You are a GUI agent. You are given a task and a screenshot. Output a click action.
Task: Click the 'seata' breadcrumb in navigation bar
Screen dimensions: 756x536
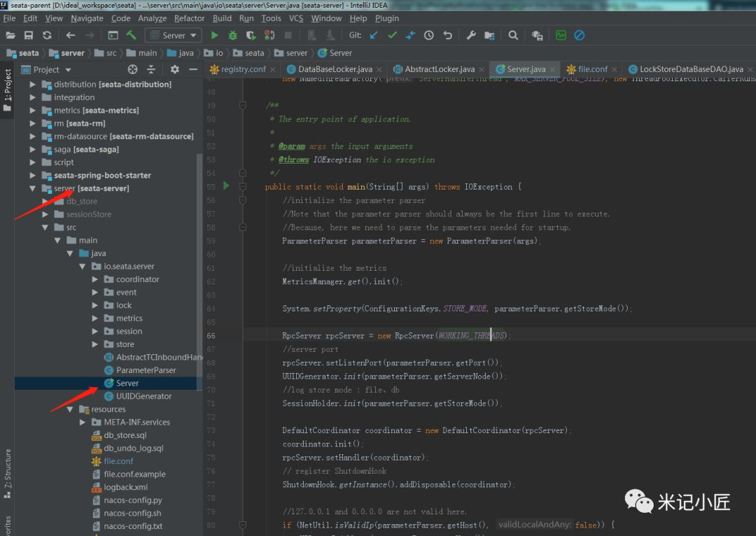[22, 53]
